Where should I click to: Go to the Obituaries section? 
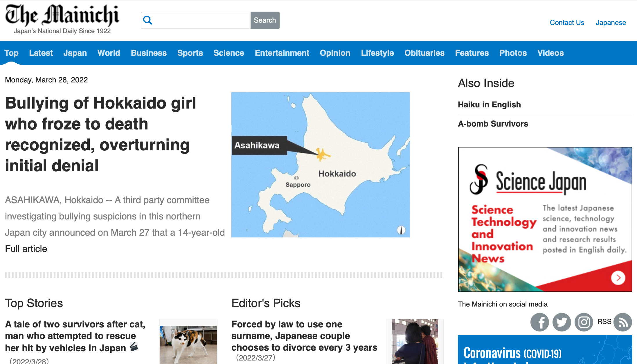click(x=424, y=53)
